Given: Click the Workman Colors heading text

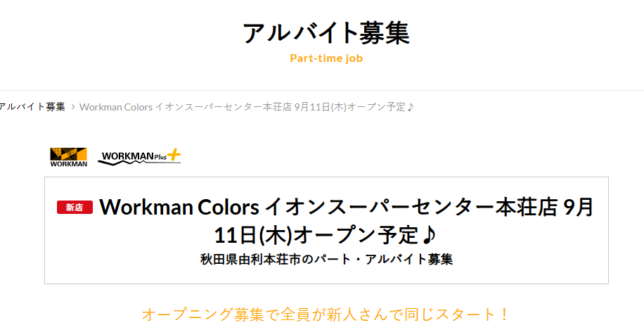Looking at the screenshot, I should click(180, 207).
